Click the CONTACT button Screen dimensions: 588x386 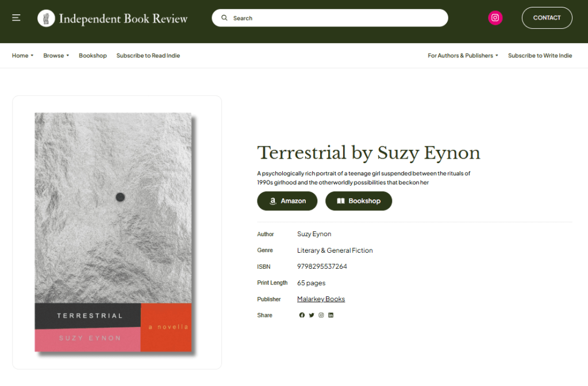point(547,18)
